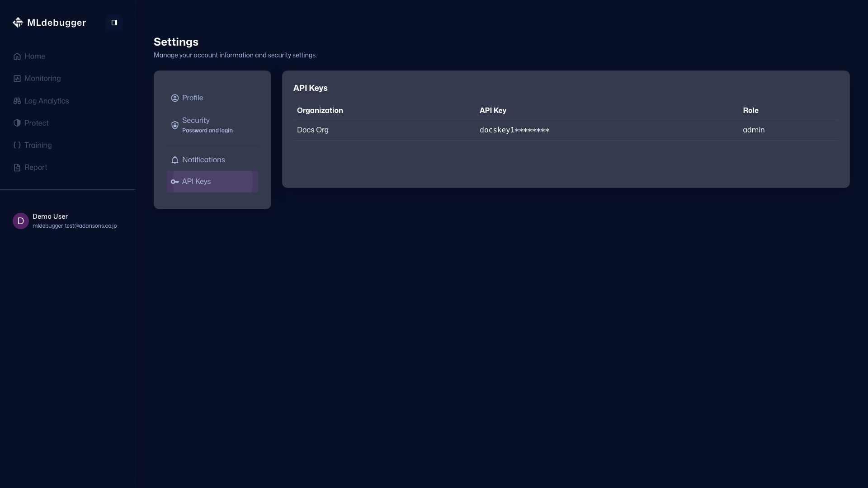The height and width of the screenshot is (488, 868).
Task: Click the Profile person icon
Action: click(x=175, y=98)
